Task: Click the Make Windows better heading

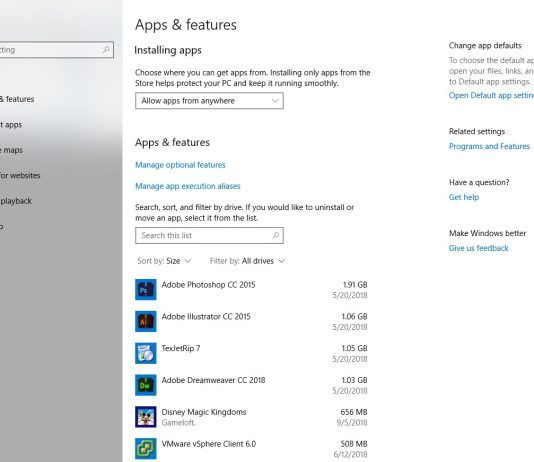Action: [x=487, y=233]
